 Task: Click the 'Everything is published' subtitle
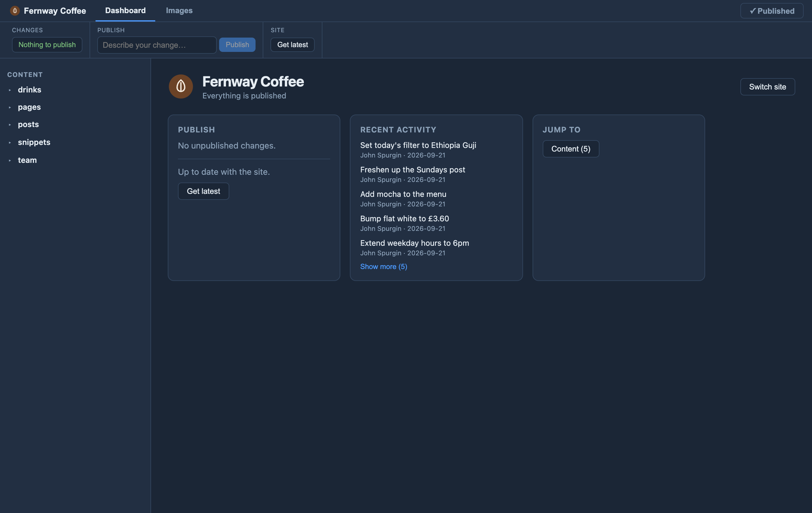(x=244, y=96)
